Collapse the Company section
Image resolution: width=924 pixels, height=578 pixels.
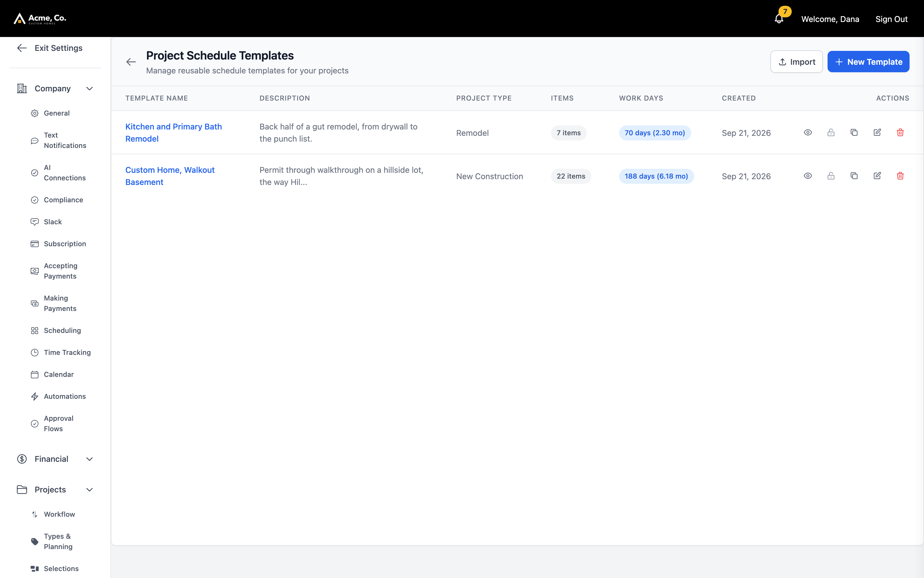(55, 89)
